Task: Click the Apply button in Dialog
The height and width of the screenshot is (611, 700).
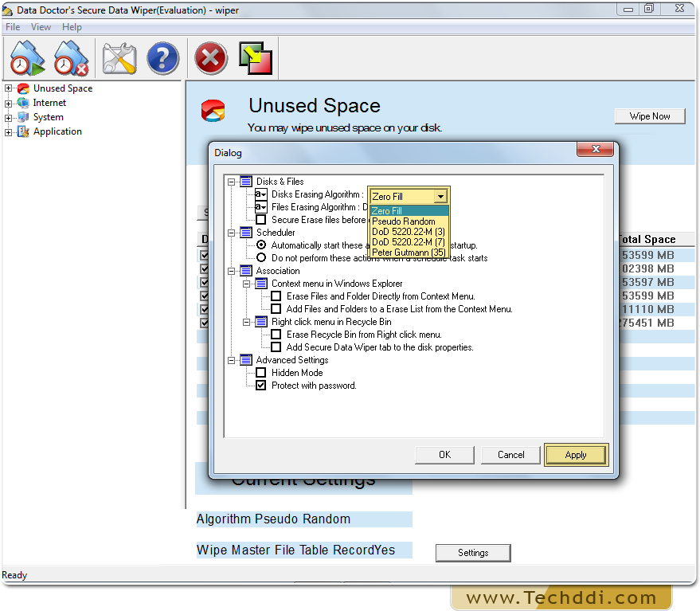Action: 576,455
